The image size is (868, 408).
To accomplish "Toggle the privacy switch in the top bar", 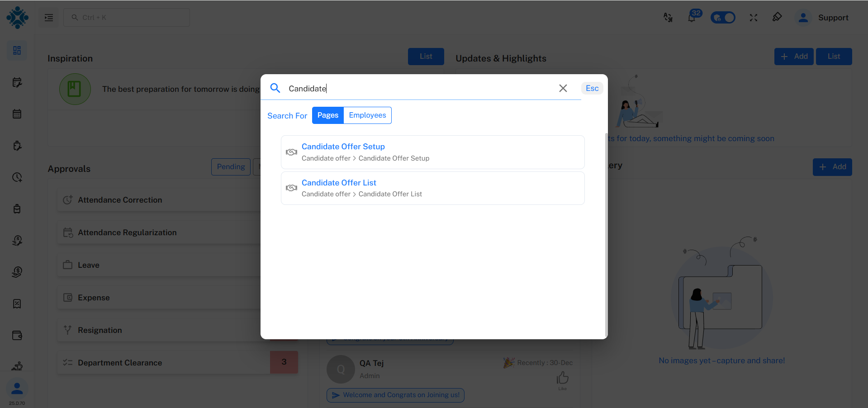I will [x=722, y=17].
